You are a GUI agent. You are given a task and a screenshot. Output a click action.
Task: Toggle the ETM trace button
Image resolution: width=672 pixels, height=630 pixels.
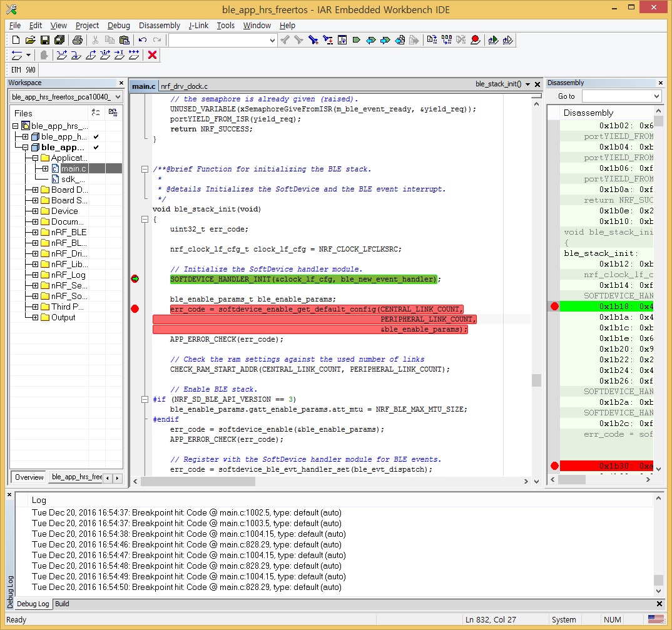click(16, 70)
